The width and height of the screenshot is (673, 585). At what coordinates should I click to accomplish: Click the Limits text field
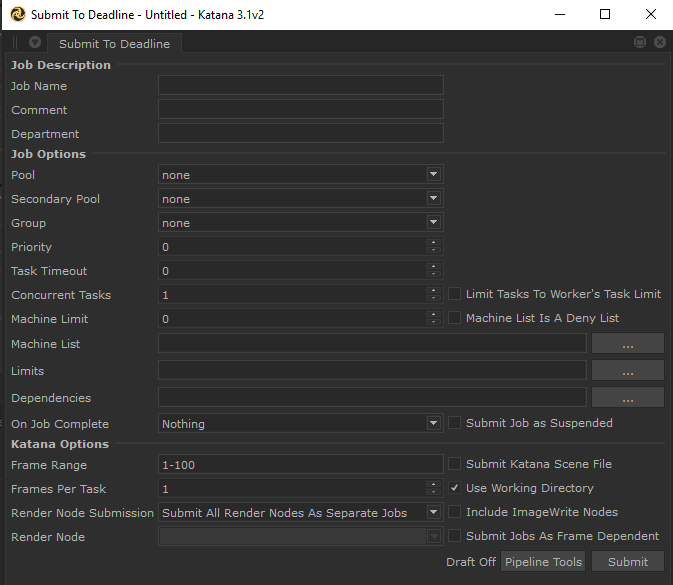[x=372, y=370]
